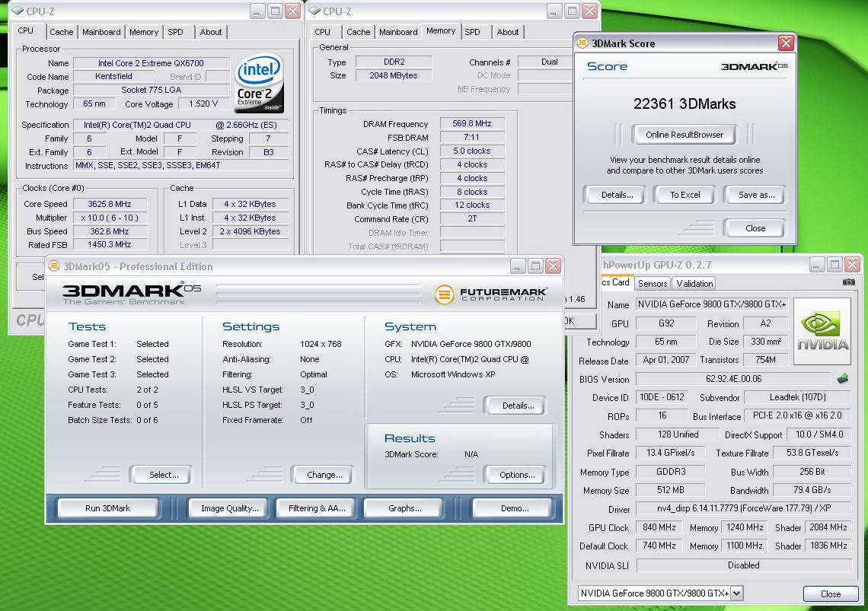Click the NVIDIA logo in GPU-Z
The height and width of the screenshot is (611, 868).
822,331
